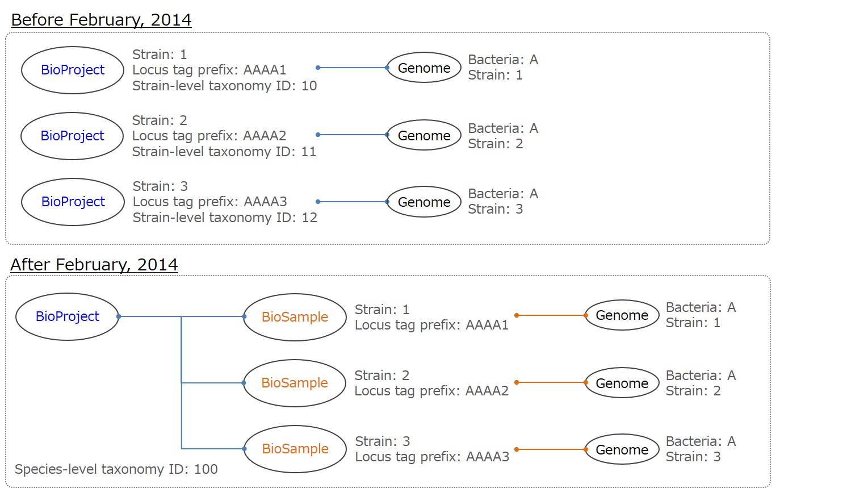Select the Genome oval on the middle orange line

coord(622,383)
